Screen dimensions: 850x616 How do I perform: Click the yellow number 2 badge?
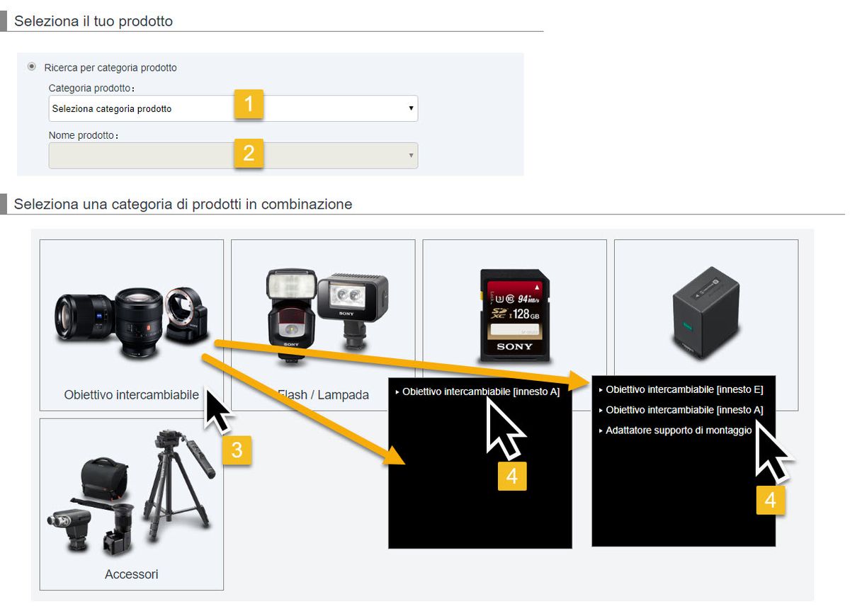click(249, 153)
